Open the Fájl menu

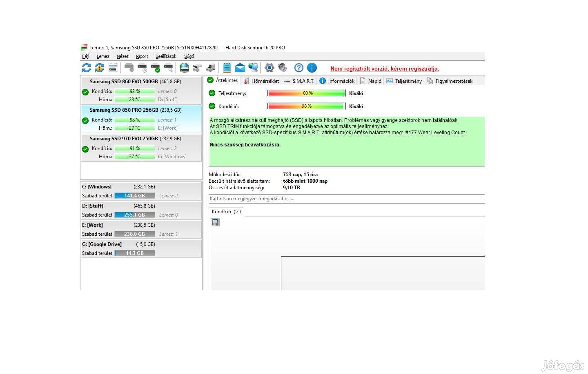coord(86,56)
